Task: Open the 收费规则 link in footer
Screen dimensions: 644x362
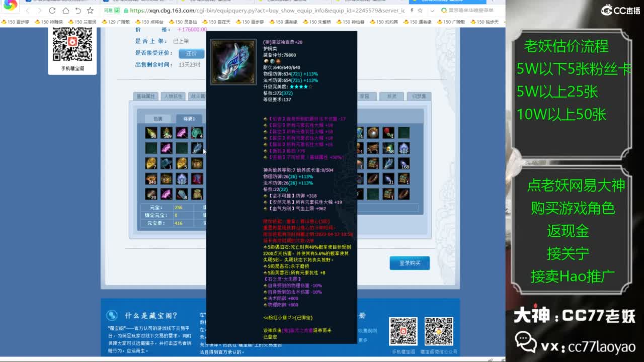Action: (367, 331)
